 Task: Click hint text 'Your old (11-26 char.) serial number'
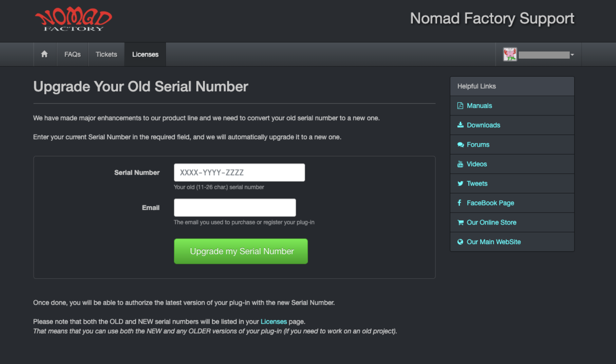pos(219,187)
